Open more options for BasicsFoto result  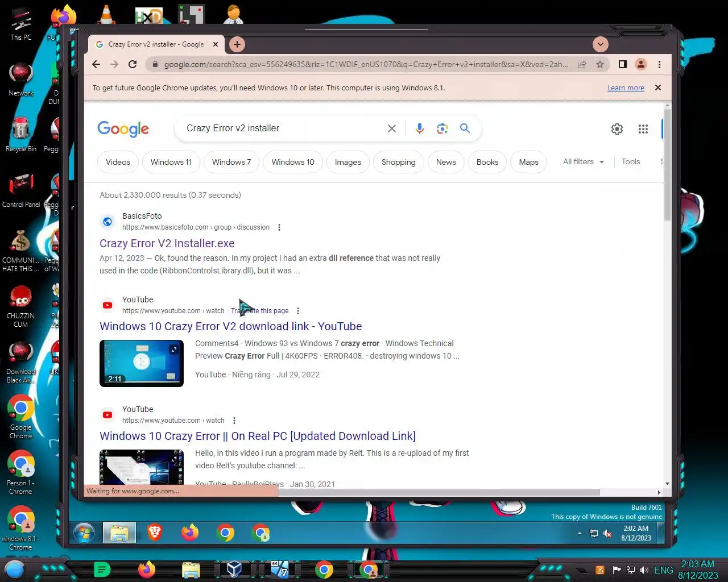point(279,227)
